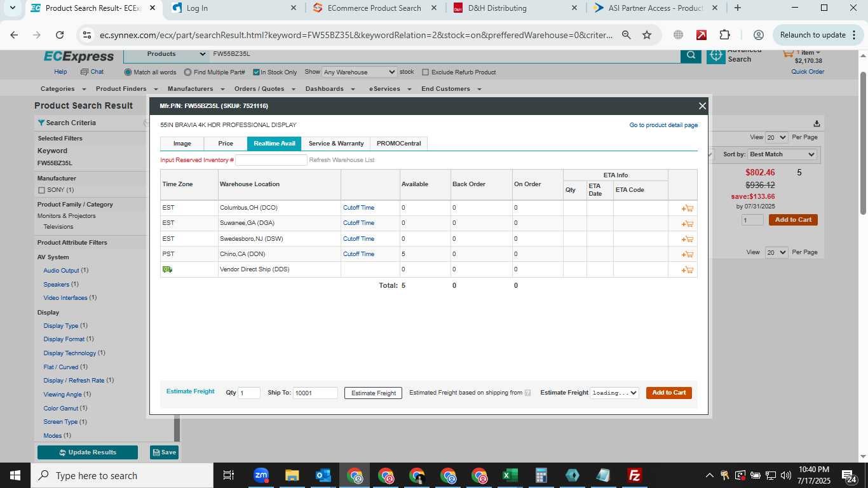
Task: Open the Any Warehouse dropdown
Action: coord(359,72)
